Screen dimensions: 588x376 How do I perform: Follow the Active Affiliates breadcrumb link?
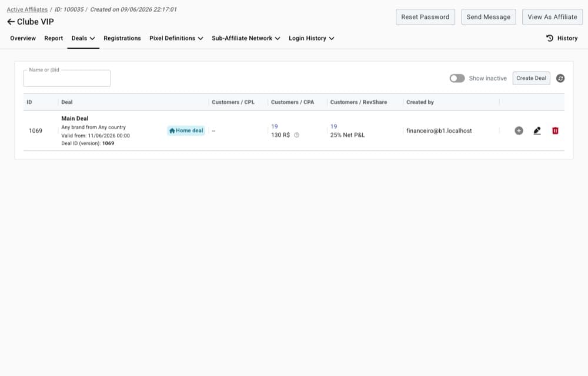click(x=27, y=9)
